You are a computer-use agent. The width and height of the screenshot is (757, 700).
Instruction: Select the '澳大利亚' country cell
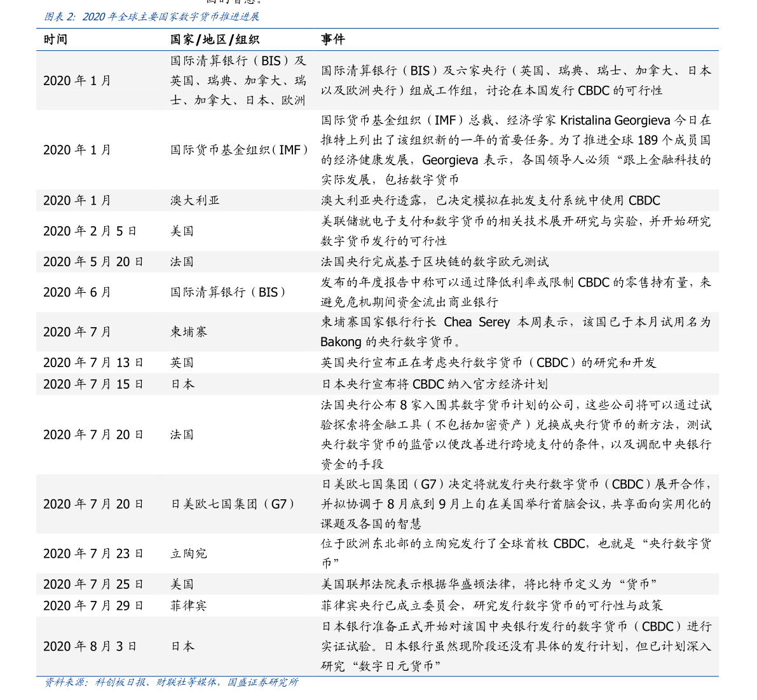(194, 200)
